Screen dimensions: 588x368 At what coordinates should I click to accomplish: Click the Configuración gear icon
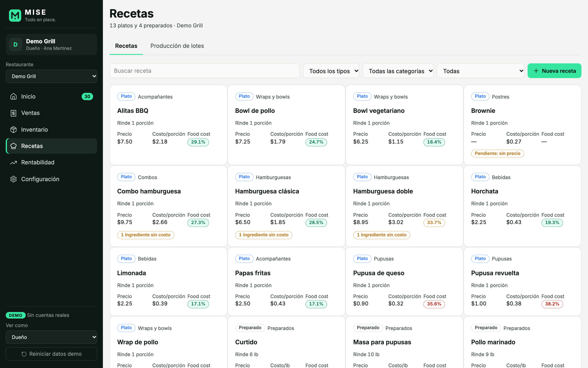point(14,179)
